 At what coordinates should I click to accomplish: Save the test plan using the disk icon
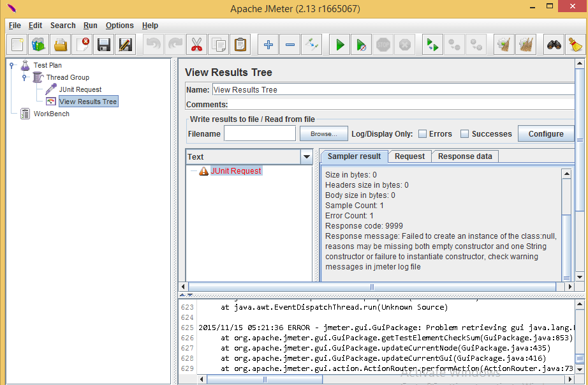click(x=103, y=44)
